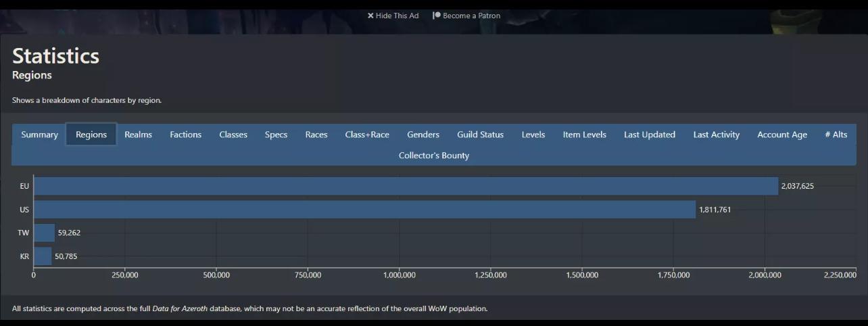Open the Last Activity tab
Image resolution: width=868 pixels, height=326 pixels.
(x=716, y=135)
